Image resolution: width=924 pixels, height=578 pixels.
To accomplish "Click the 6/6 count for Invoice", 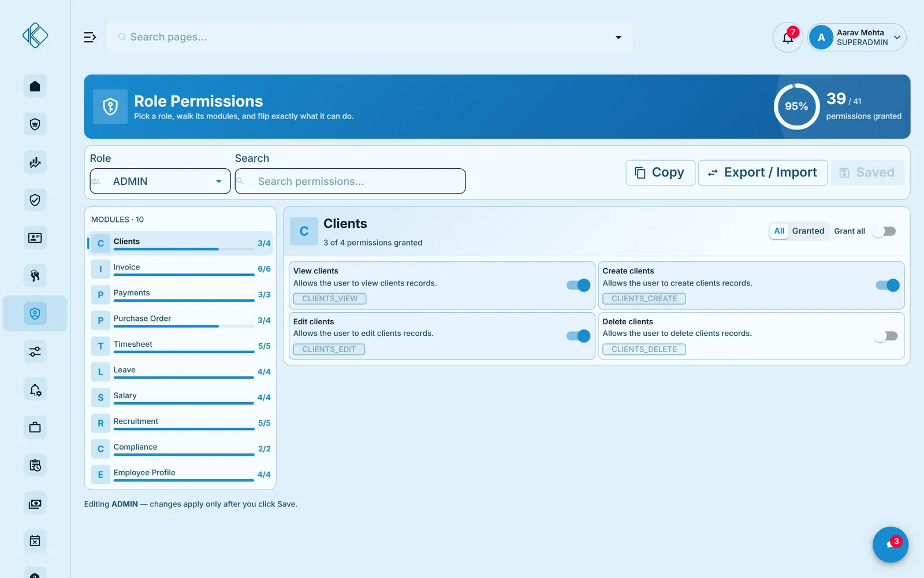I will (x=264, y=269).
